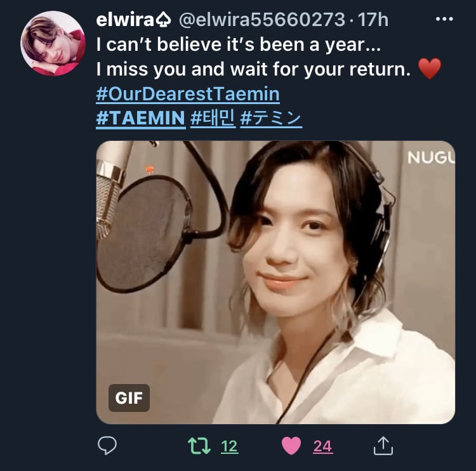Click the 17h timestamp
The width and height of the screenshot is (476, 471).
[x=373, y=20]
